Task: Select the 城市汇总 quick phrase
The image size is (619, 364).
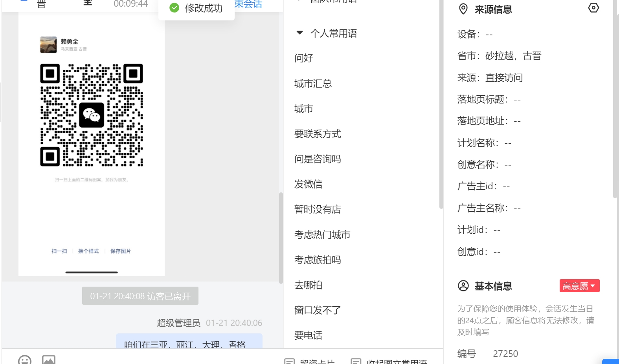Action: (x=313, y=84)
